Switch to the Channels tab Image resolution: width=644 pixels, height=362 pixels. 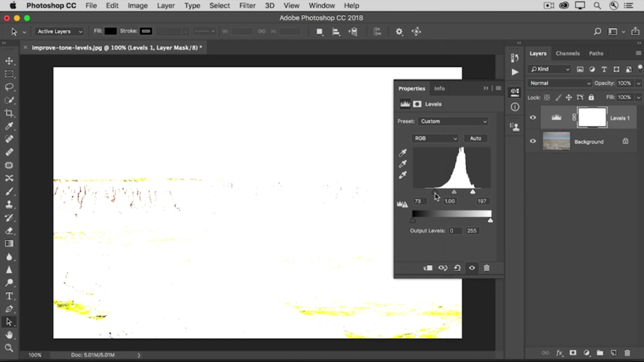tap(568, 53)
